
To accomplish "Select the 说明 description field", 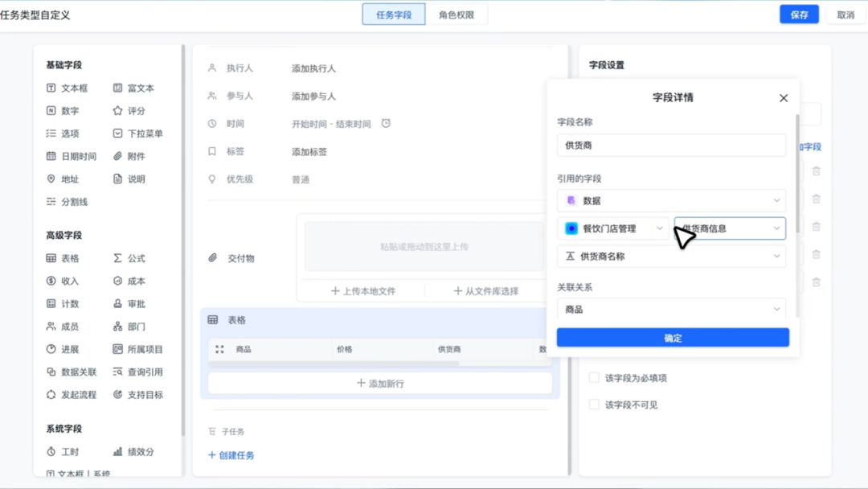I will pyautogui.click(x=129, y=179).
